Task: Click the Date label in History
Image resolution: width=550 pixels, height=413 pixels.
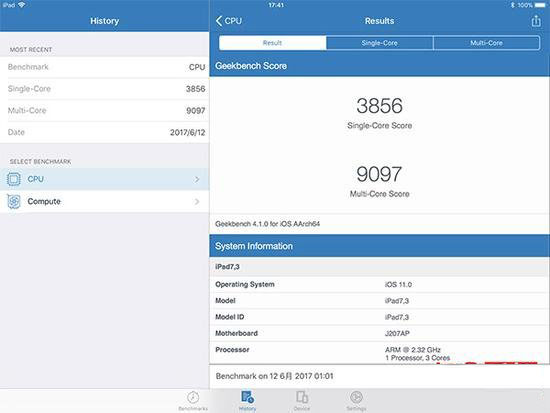Action: point(16,132)
